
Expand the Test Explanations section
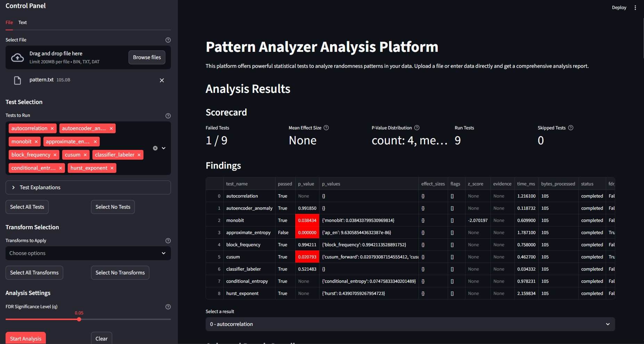[88, 187]
